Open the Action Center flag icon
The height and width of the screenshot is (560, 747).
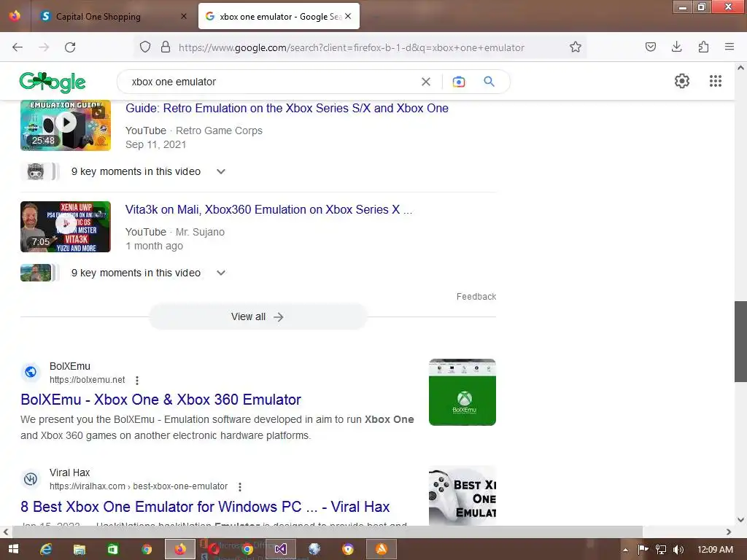click(643, 550)
